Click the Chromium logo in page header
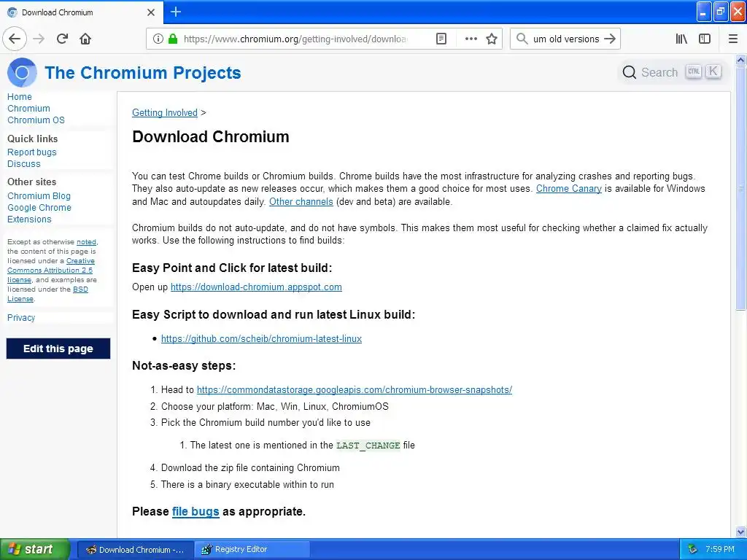 pos(22,72)
